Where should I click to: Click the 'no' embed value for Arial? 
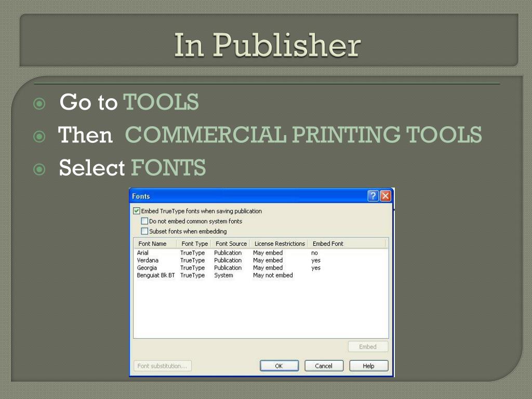[314, 253]
